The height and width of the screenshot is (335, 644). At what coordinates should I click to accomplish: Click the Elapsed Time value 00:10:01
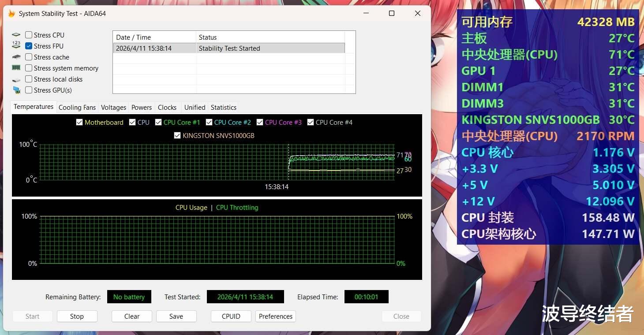click(x=367, y=297)
